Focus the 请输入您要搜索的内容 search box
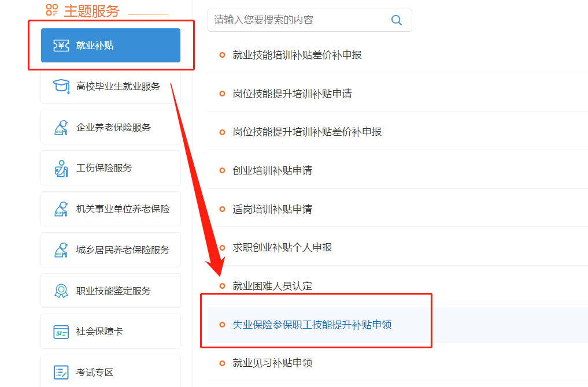The image size is (588, 387). [x=310, y=20]
